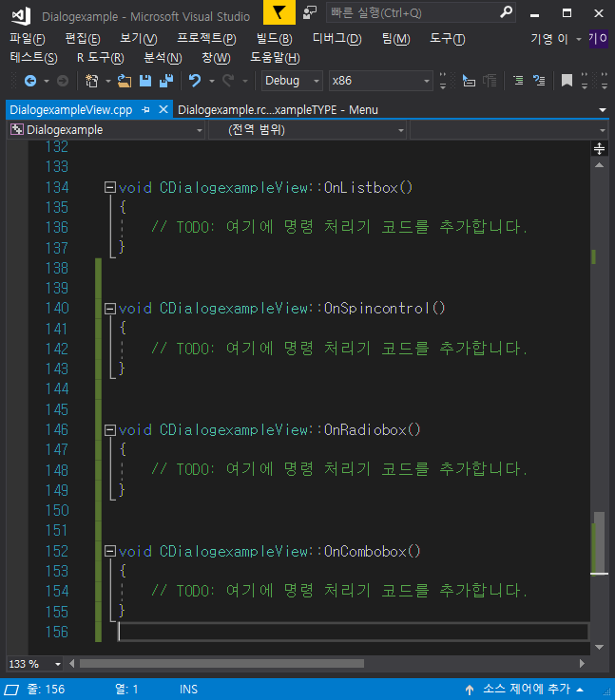Click the send feedback icon

(x=310, y=12)
